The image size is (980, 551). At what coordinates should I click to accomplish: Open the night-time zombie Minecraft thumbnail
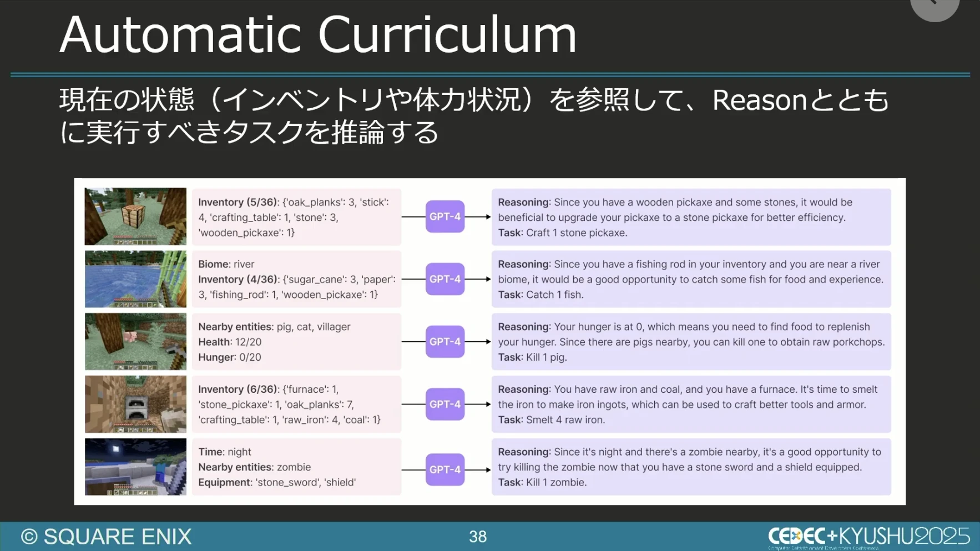click(x=135, y=467)
